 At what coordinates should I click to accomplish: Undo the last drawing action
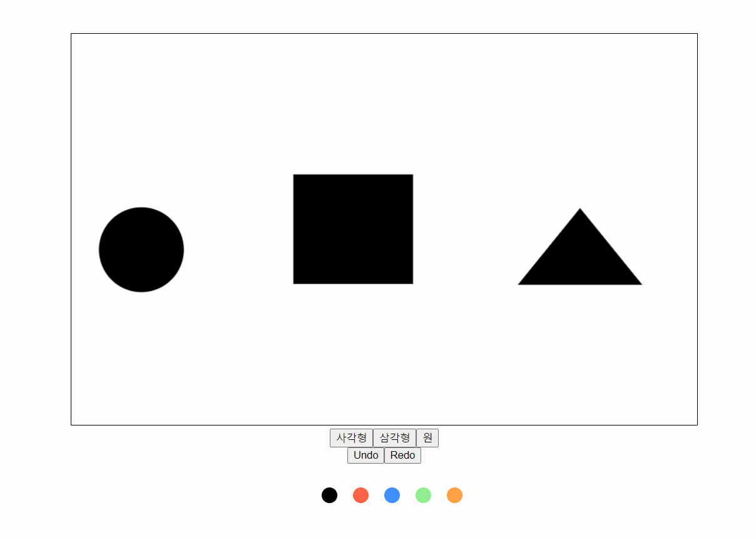pos(365,456)
